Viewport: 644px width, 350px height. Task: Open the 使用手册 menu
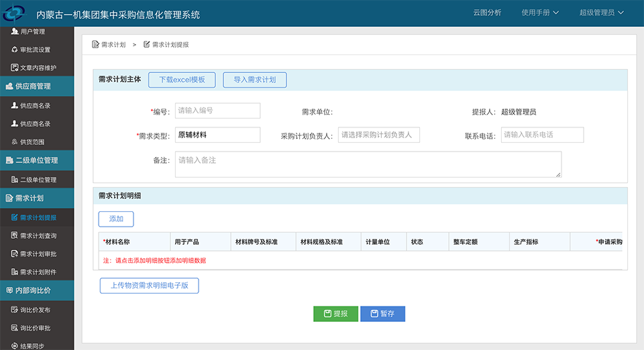point(540,13)
